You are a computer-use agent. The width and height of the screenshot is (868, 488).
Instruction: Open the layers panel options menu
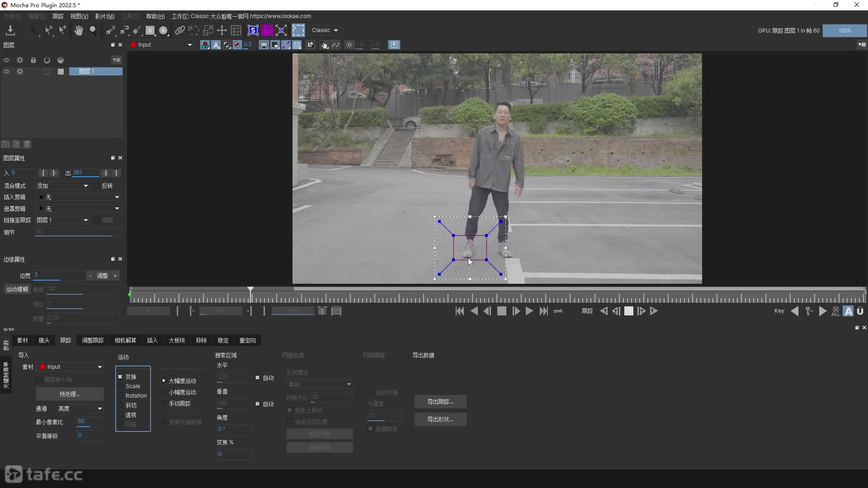(x=117, y=60)
